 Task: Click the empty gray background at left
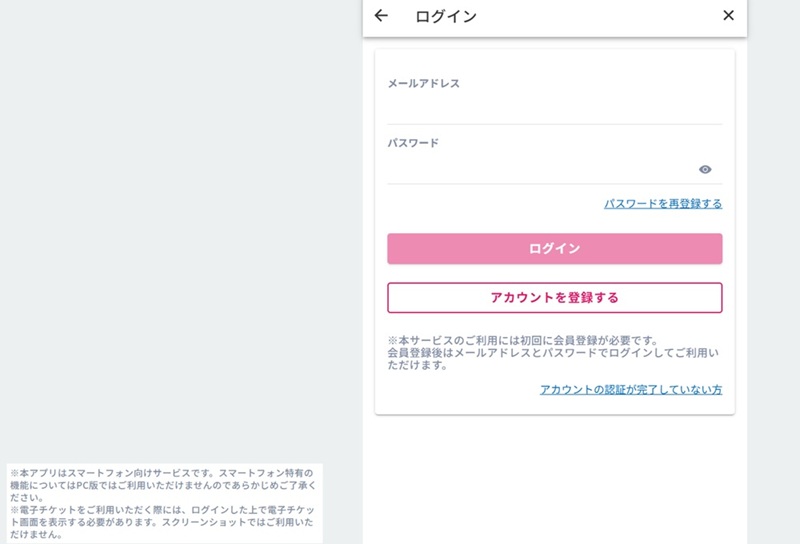(x=179, y=230)
